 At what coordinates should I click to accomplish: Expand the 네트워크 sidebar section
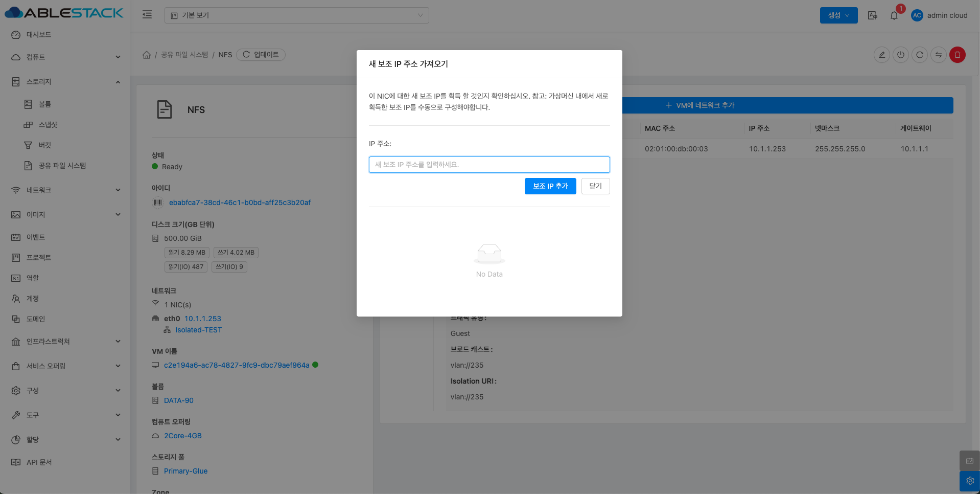(x=65, y=190)
